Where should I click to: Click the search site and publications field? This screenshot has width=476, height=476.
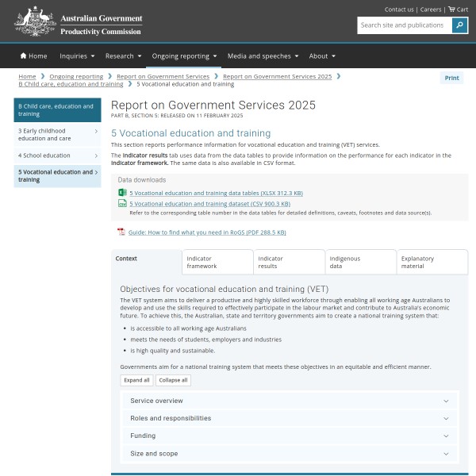click(404, 25)
